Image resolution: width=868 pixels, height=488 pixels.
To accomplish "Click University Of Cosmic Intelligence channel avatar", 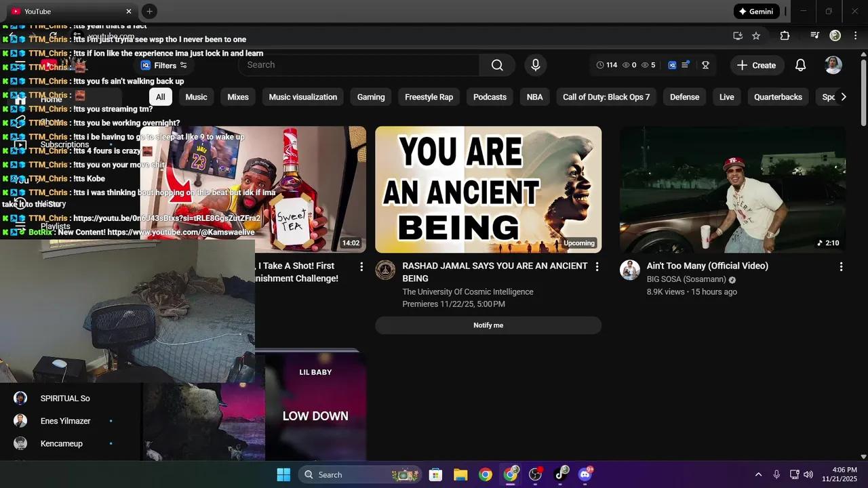I will [x=385, y=270].
